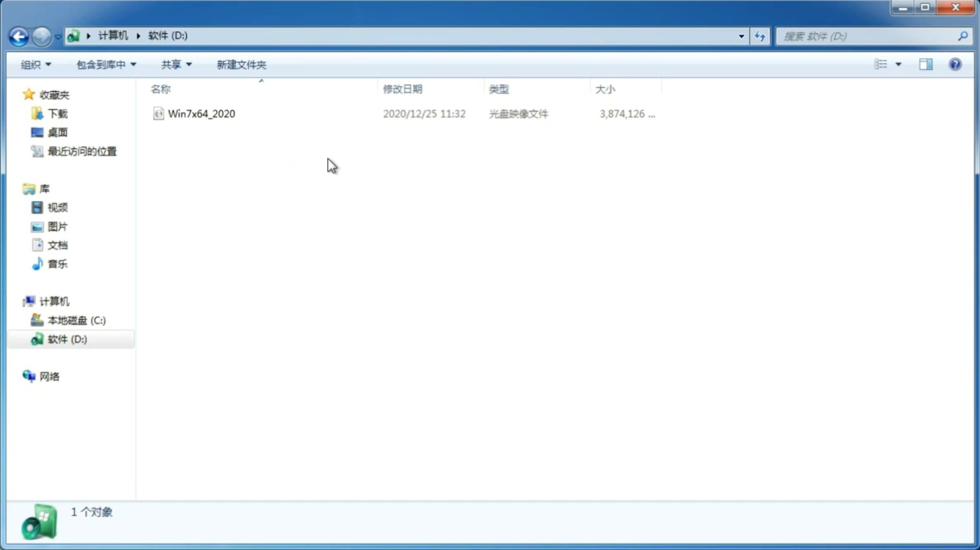Expand 组织 dropdown menu
Screen dimensions: 980x550
(36, 63)
